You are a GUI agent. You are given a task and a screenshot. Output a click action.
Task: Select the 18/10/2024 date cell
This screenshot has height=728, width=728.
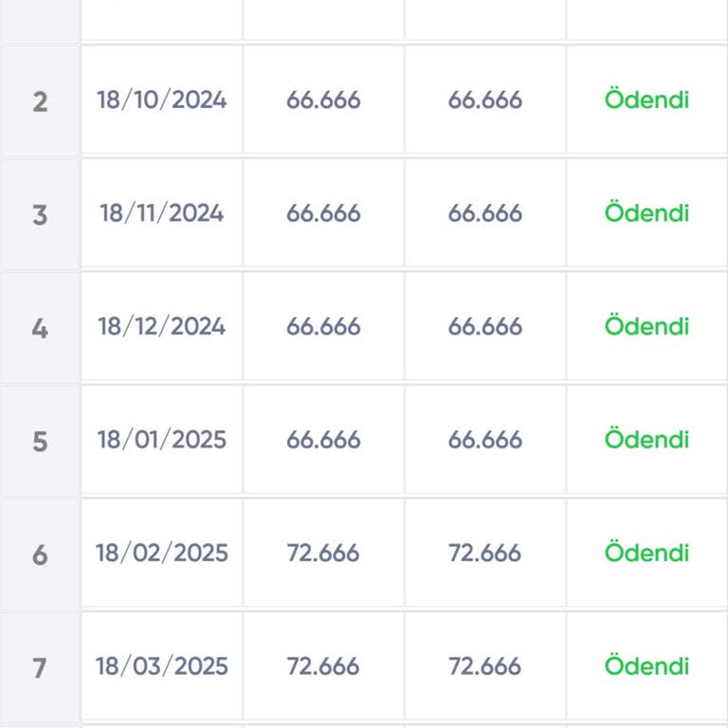coord(162,100)
